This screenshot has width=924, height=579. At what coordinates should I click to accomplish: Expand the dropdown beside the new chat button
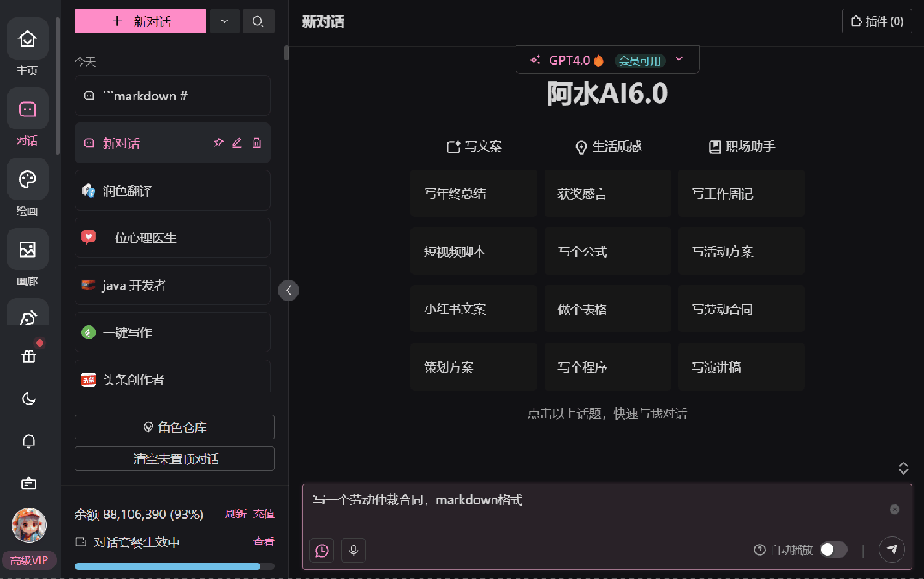pyautogui.click(x=224, y=21)
